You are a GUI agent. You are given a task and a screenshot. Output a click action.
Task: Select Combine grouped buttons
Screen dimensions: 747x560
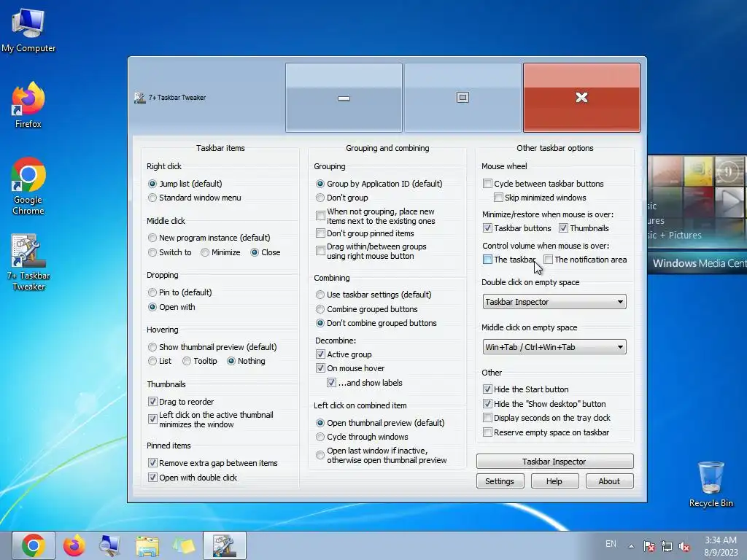pyautogui.click(x=366, y=309)
